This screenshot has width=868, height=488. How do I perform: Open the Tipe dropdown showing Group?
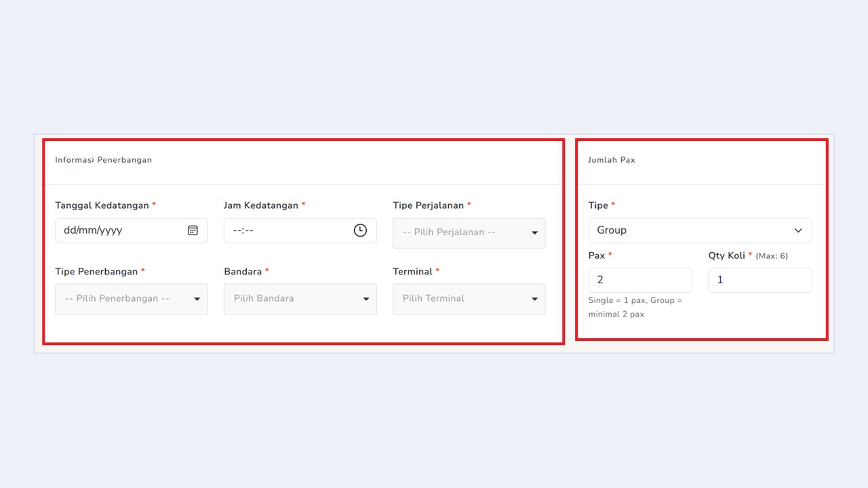click(700, 230)
